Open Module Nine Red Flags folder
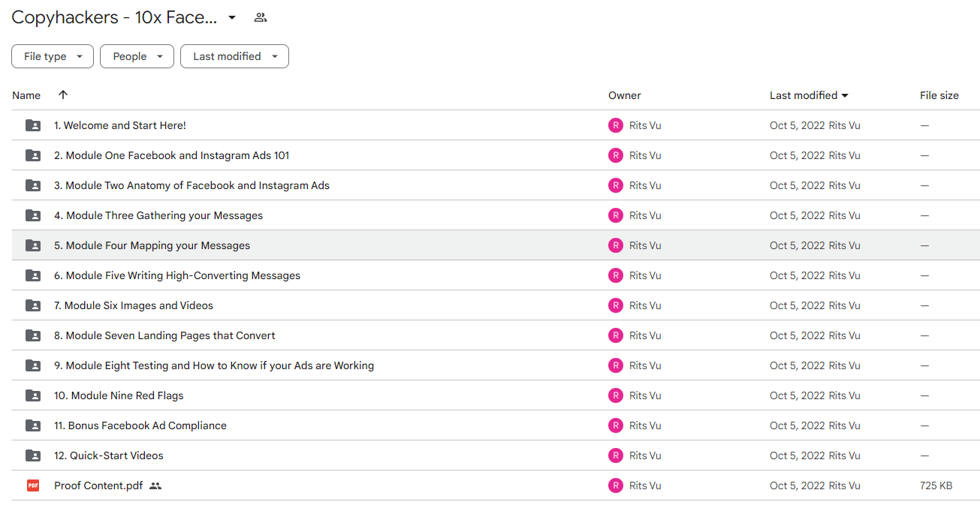The width and height of the screenshot is (980, 523). (119, 395)
